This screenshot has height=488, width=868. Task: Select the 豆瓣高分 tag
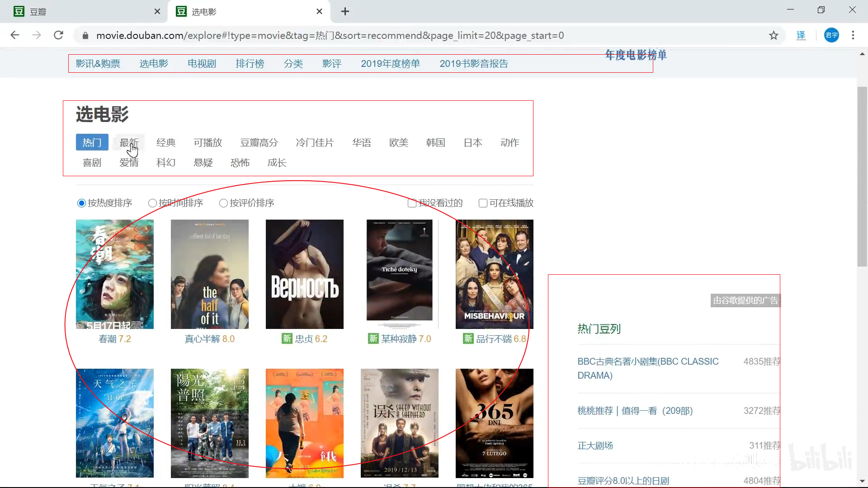(x=259, y=142)
